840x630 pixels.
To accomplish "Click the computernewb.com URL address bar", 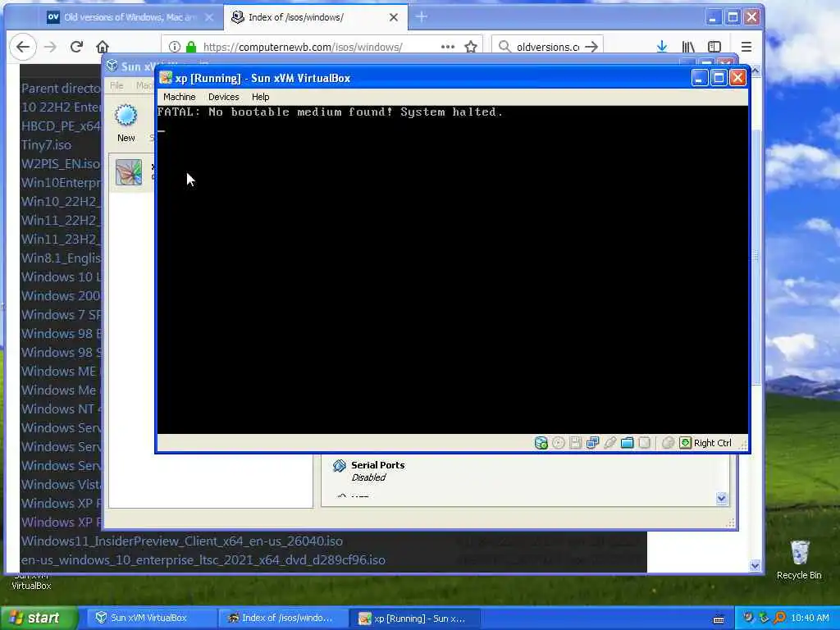I will 303,47.
